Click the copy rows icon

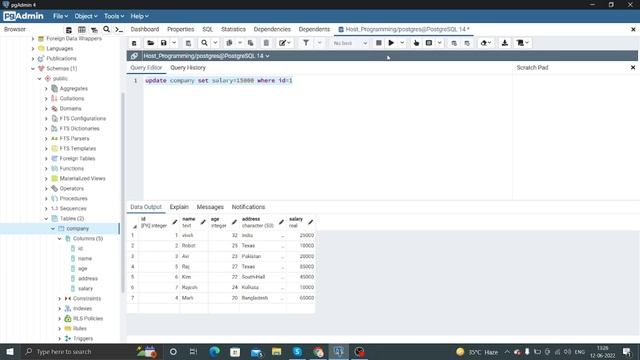pyautogui.click(x=229, y=43)
